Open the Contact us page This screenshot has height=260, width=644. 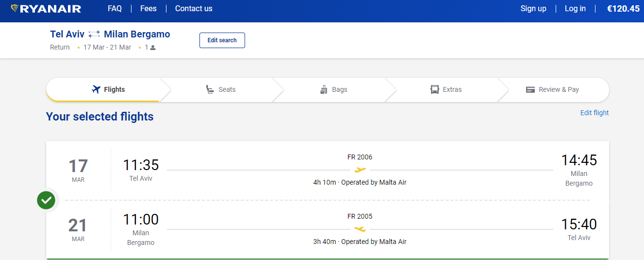click(194, 9)
